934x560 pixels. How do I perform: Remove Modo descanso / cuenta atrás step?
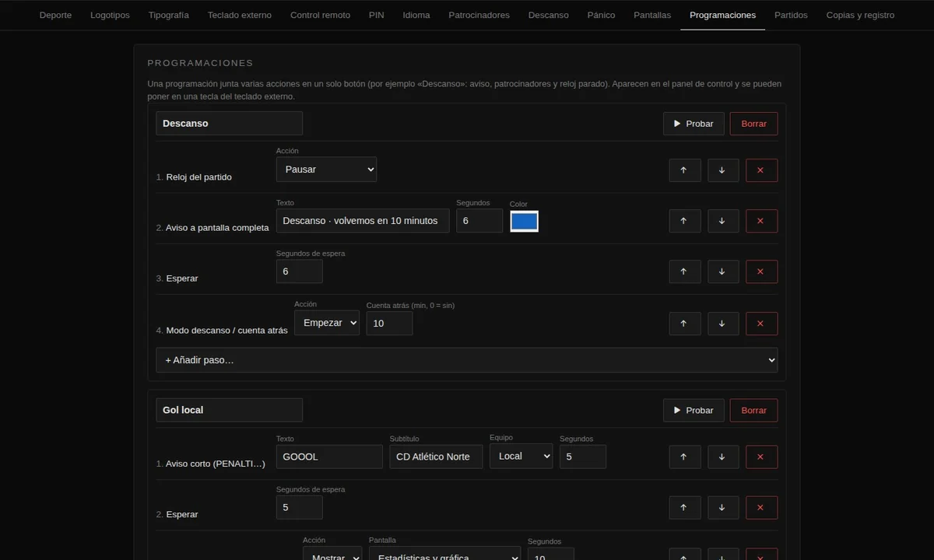click(x=761, y=324)
